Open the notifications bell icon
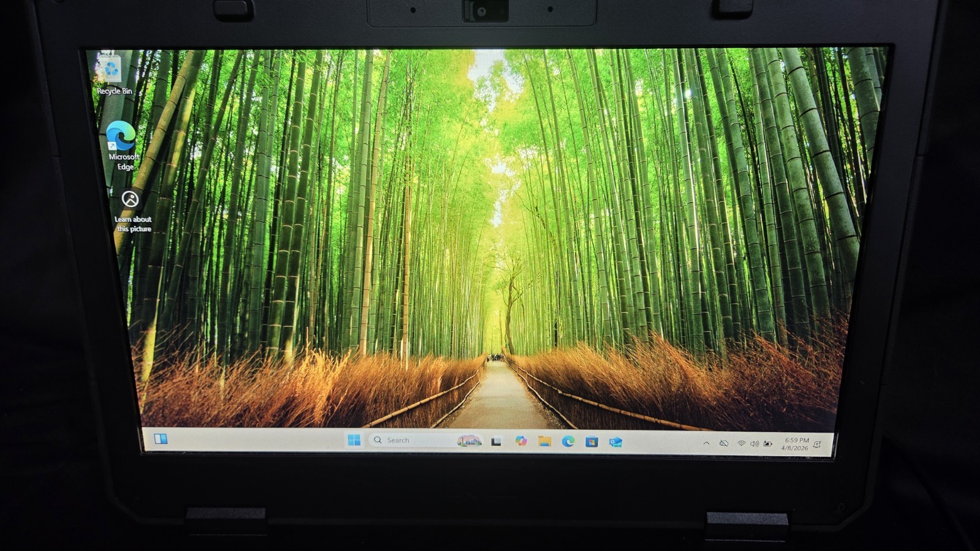Image resolution: width=980 pixels, height=551 pixels. [x=817, y=444]
